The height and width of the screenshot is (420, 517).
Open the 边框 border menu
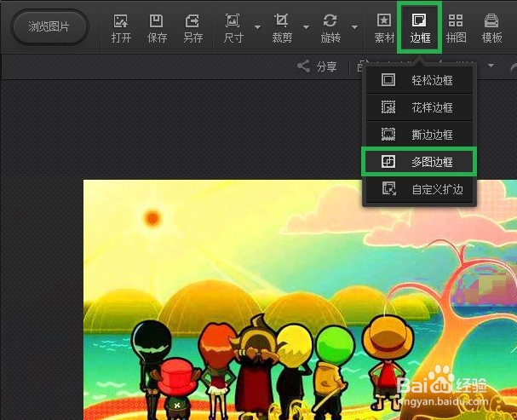(420, 29)
